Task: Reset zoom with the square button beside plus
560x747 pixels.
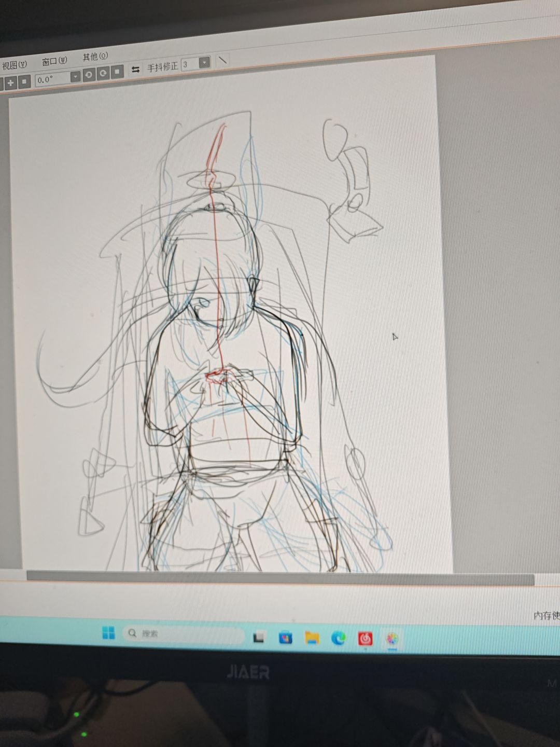Action: (x=24, y=81)
